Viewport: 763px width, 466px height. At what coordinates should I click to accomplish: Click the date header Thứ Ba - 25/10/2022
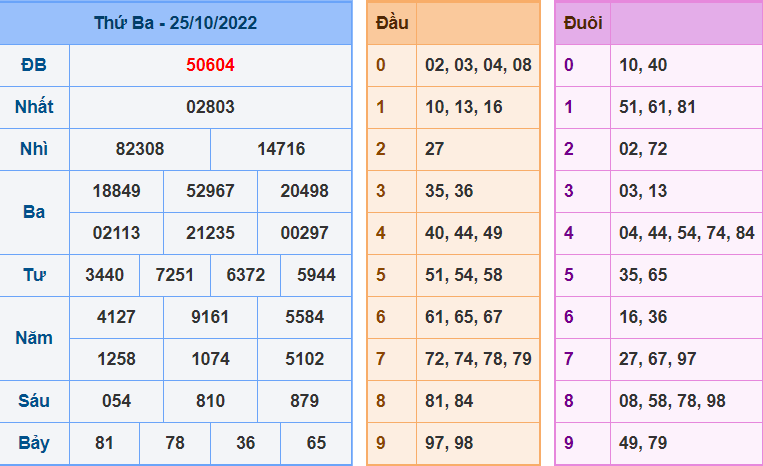[175, 23]
